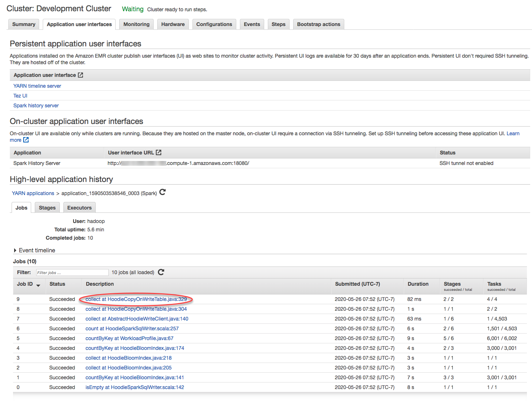Click refresh icon beside jobs loaded count

pos(161,272)
